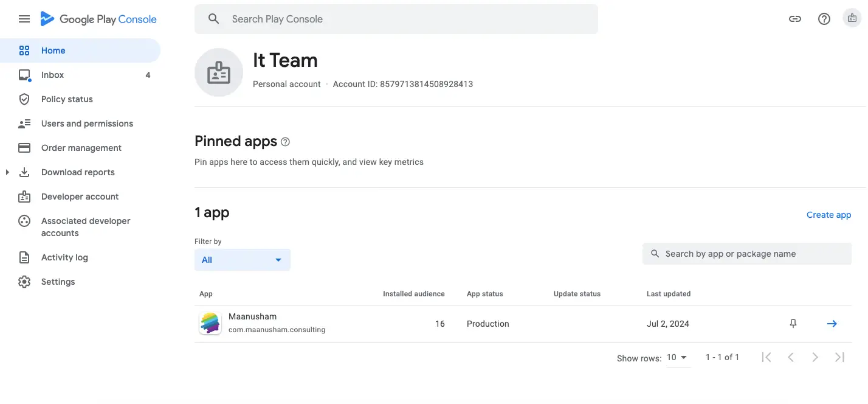Click the installed audience value 16

(440, 324)
